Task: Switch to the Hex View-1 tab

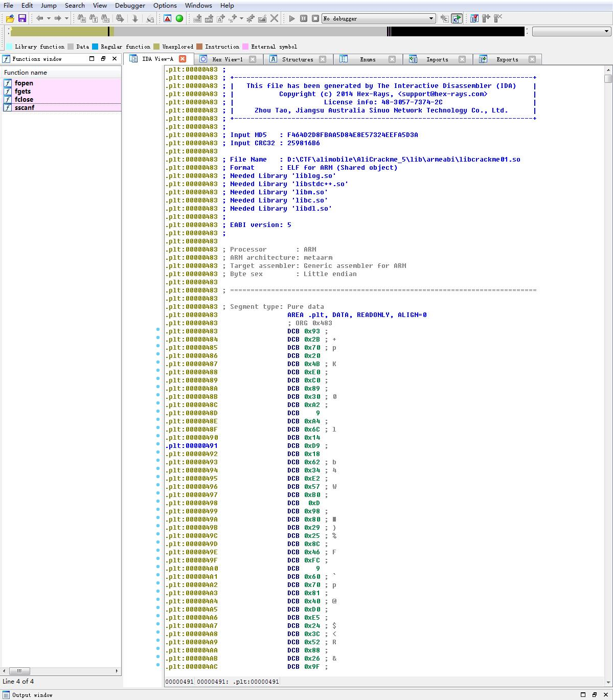Action: pos(228,59)
